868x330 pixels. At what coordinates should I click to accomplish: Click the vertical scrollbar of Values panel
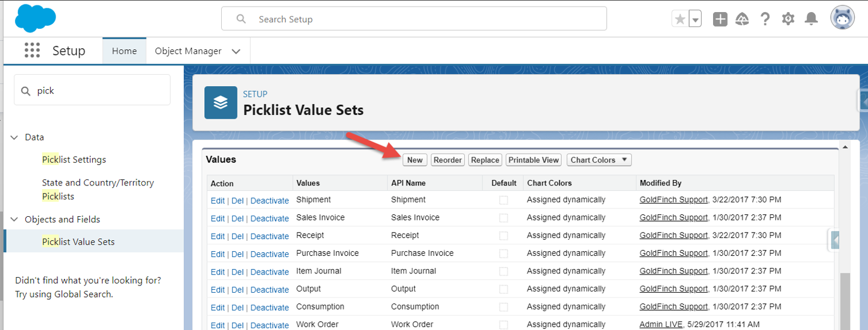tap(844, 301)
